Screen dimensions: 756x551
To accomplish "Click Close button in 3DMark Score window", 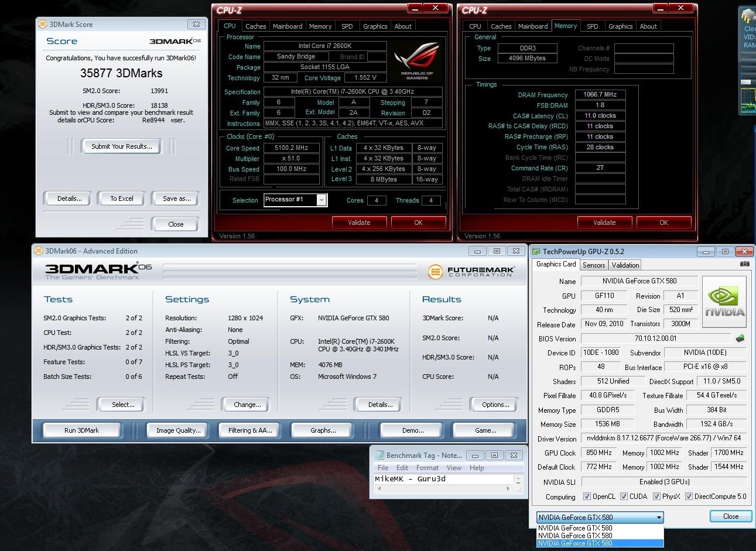I will (x=176, y=224).
